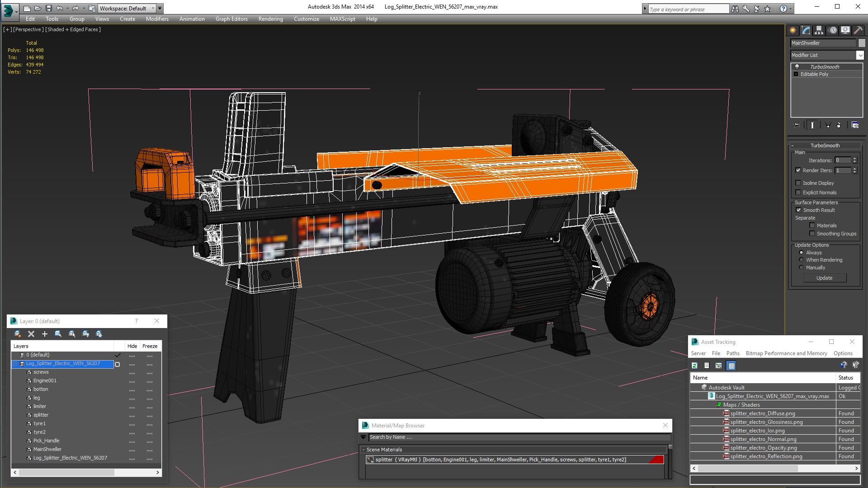
Task: Switch to the Motion command panel tab
Action: pos(833,30)
